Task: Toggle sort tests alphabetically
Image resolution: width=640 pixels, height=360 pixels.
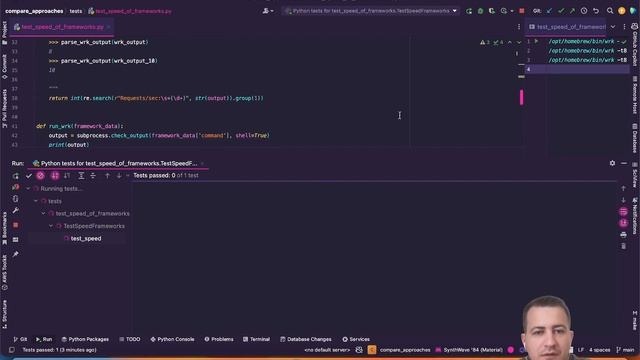Action: tap(55, 176)
